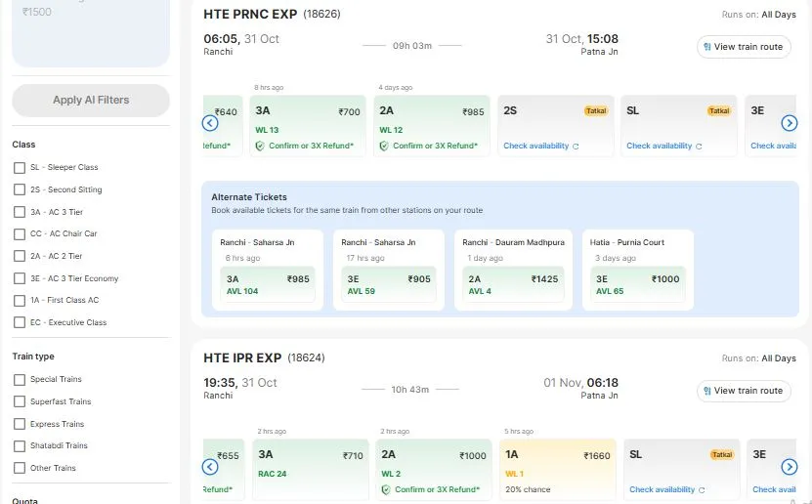Click right arrow on HTE IPR EXP class row
Image resolution: width=812 pixels, height=504 pixels.
[789, 467]
